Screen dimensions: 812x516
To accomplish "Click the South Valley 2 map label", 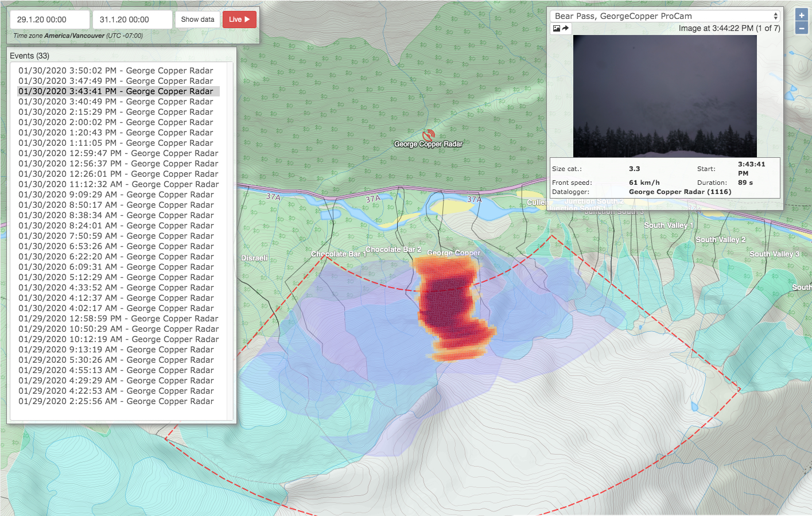I will 721,240.
